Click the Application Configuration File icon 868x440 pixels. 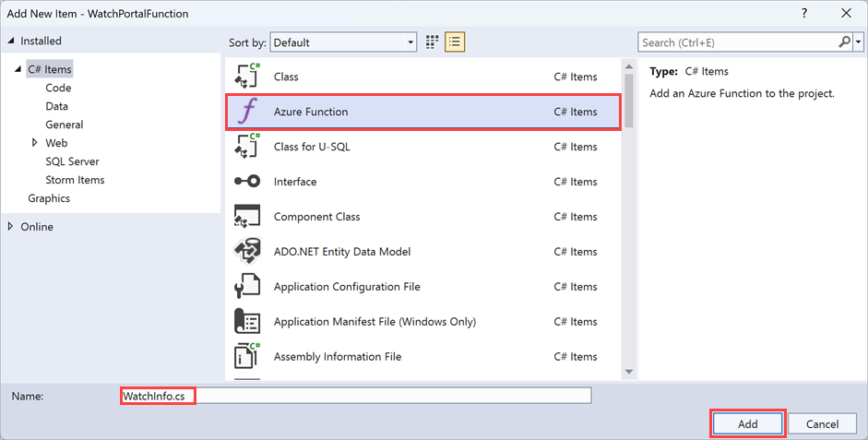(247, 286)
